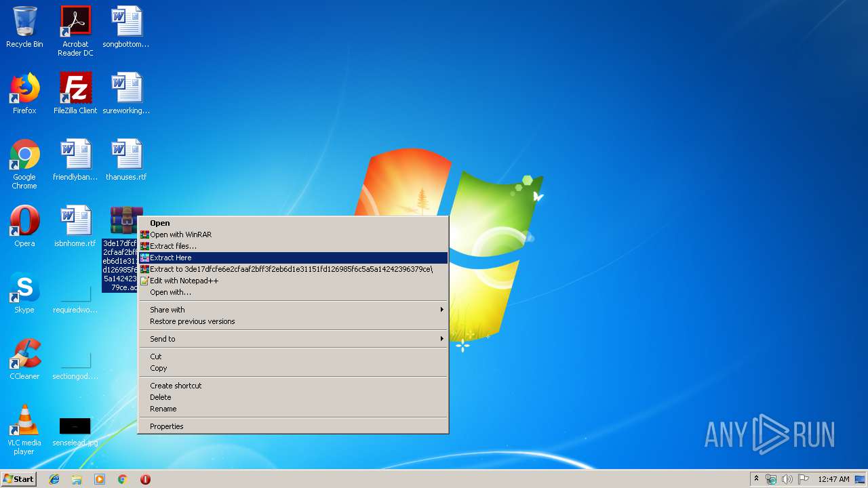Show hidden tray icons arrow
Image resolution: width=868 pixels, height=488 pixels.
[756, 479]
